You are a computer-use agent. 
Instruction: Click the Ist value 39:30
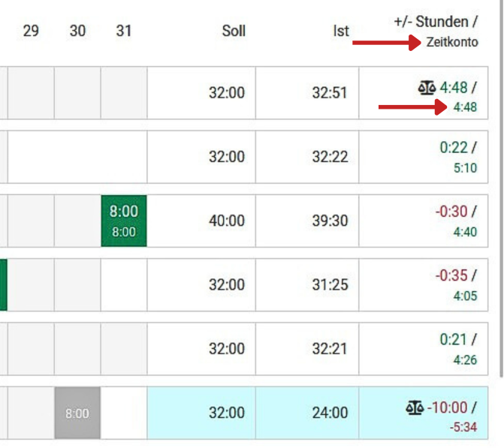coord(330,221)
